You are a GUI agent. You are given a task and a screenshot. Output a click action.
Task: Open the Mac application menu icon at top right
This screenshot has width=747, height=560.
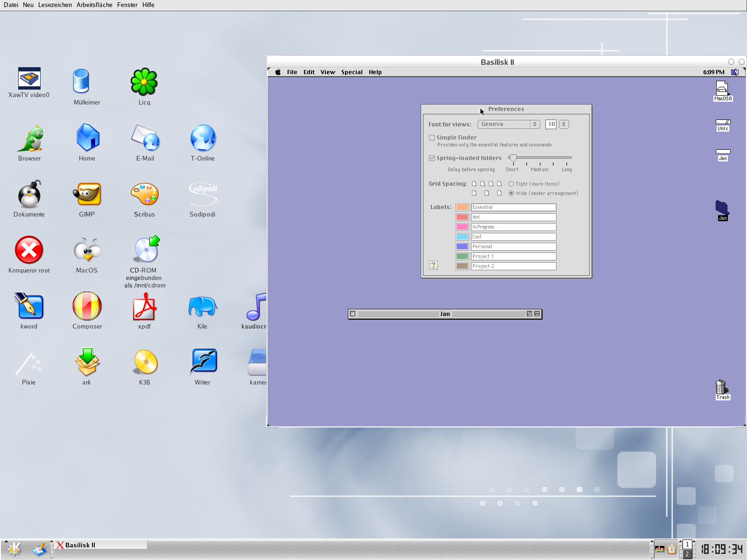(x=735, y=72)
